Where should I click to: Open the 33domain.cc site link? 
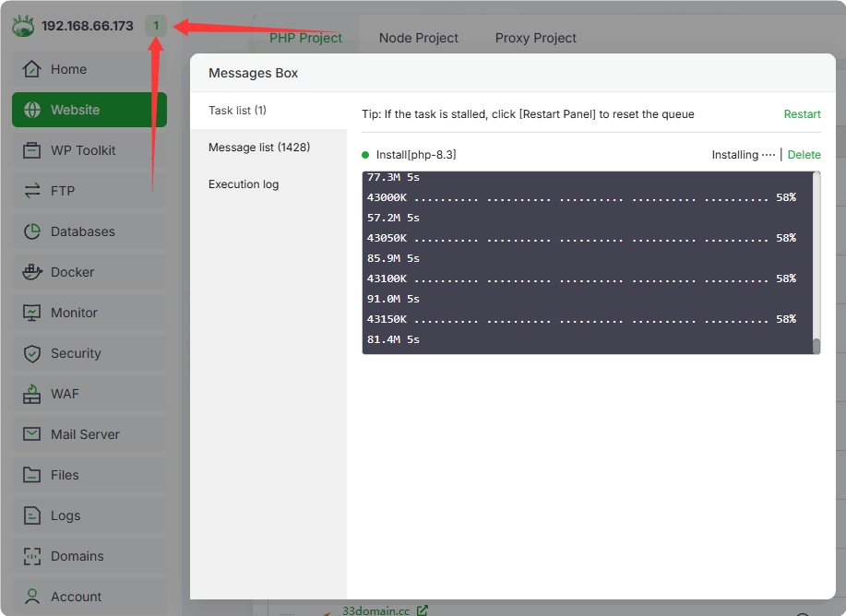[375, 610]
